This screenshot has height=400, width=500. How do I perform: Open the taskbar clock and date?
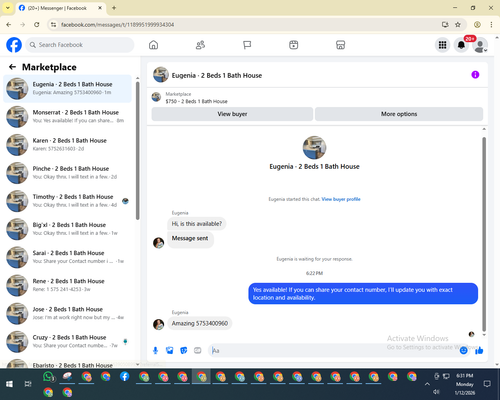pos(465,384)
